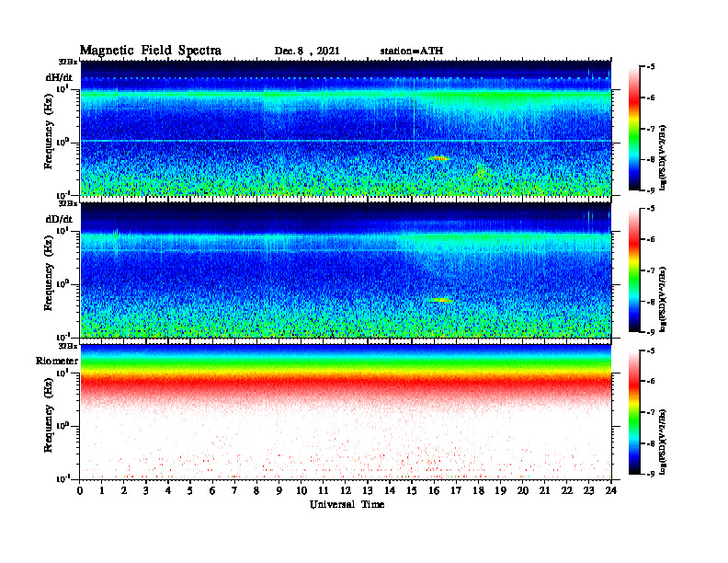This screenshot has width=728, height=563.
Task: Click hour tick label "23" on time axis
Action: [588, 490]
